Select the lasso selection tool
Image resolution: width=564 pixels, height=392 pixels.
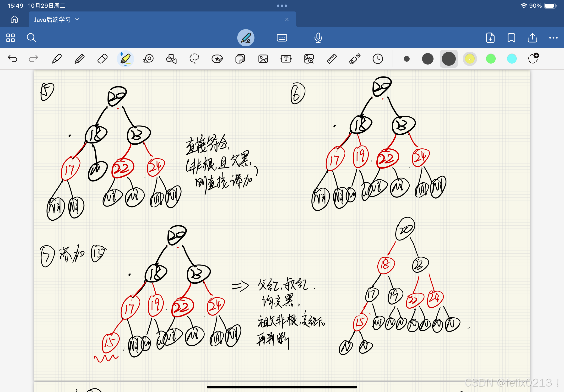pyautogui.click(x=194, y=59)
